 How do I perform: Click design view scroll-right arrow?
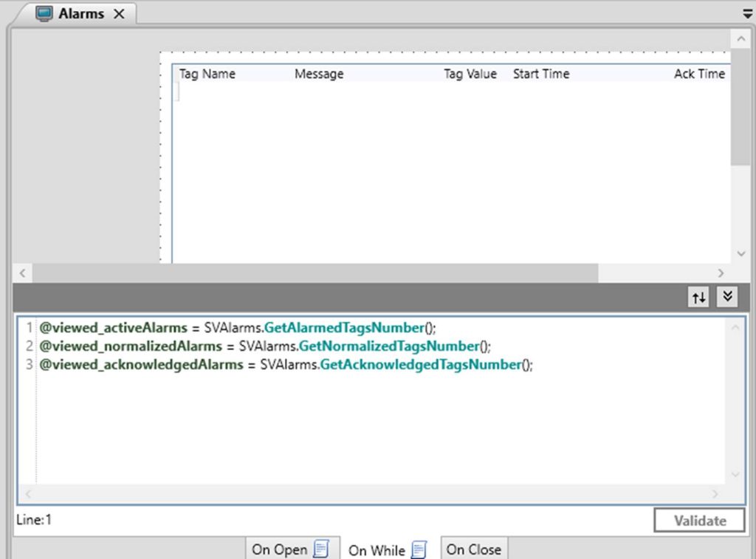tap(722, 273)
